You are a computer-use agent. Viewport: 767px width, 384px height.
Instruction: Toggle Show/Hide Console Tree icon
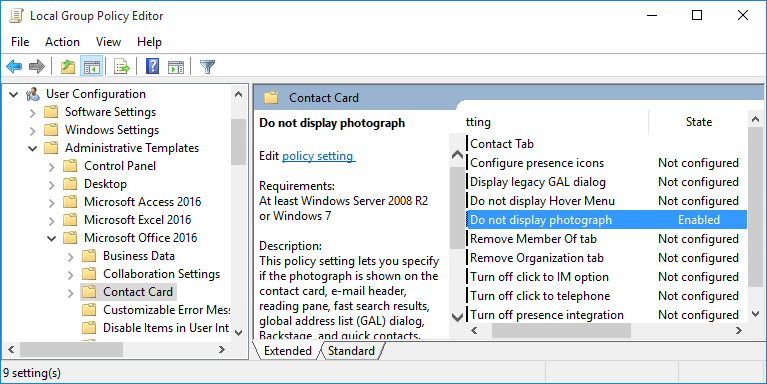tap(91, 67)
